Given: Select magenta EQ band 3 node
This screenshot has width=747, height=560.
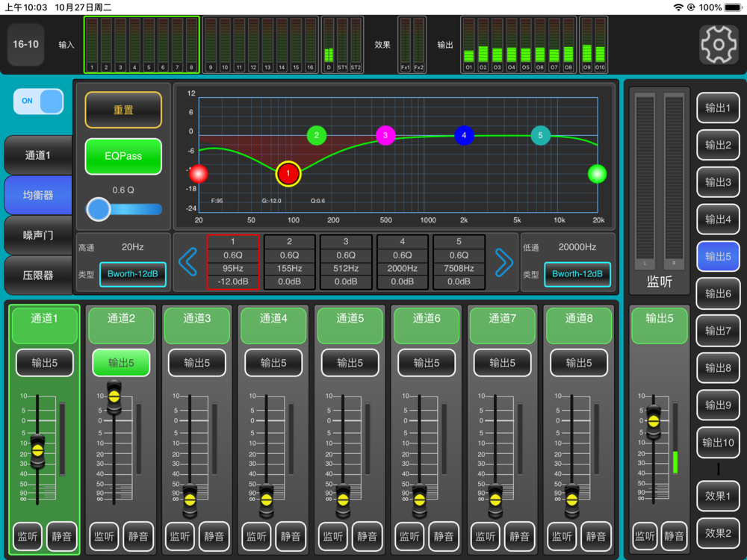Looking at the screenshot, I should 385,136.
